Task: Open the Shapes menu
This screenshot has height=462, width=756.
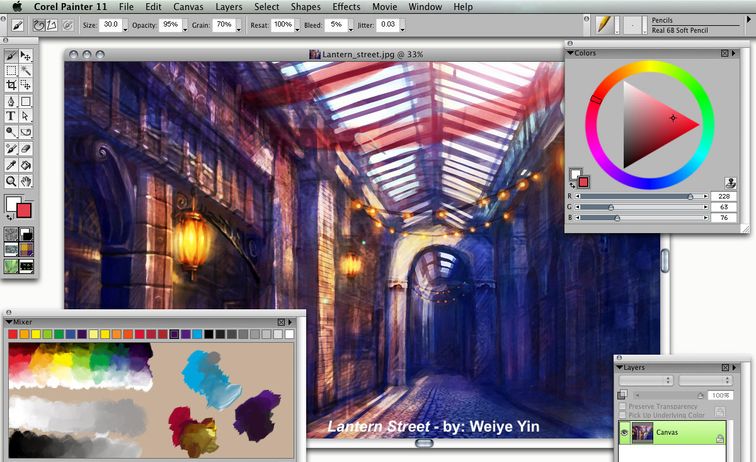Action: coord(306,7)
